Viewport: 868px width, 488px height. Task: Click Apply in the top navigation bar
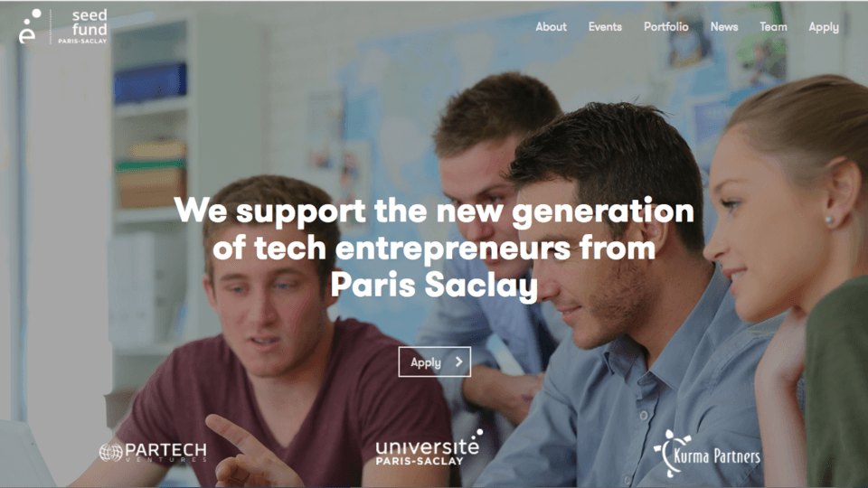824,27
